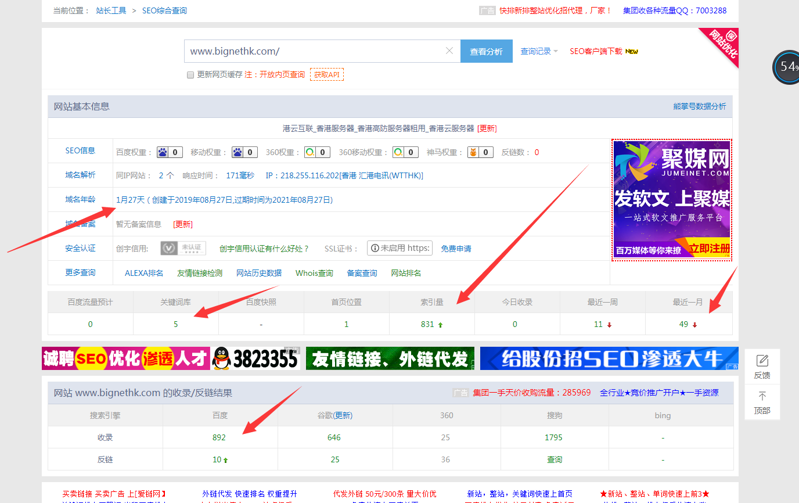Viewport: 799px width, 503px height.
Task: Open 网站历史数据 query
Action: pos(259,273)
